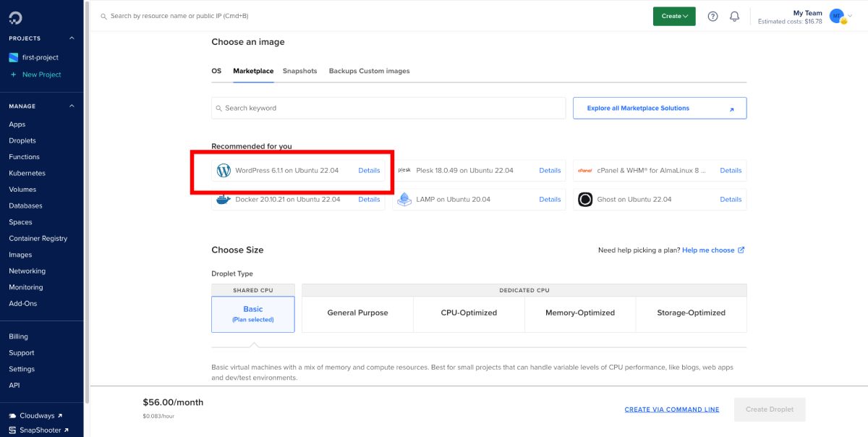This screenshot has width=868, height=437.
Task: Click the Help me choose link
Action: [x=708, y=250]
